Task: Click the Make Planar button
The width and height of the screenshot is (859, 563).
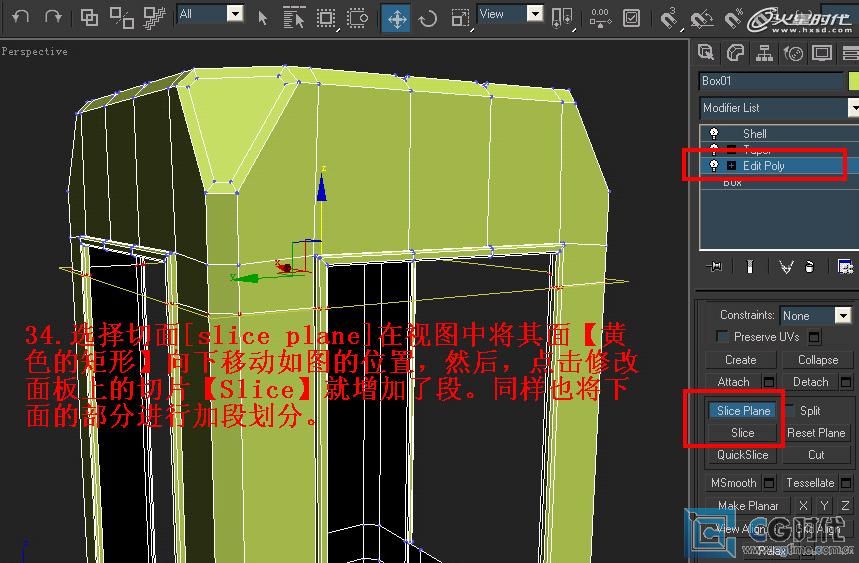Action: [748, 505]
